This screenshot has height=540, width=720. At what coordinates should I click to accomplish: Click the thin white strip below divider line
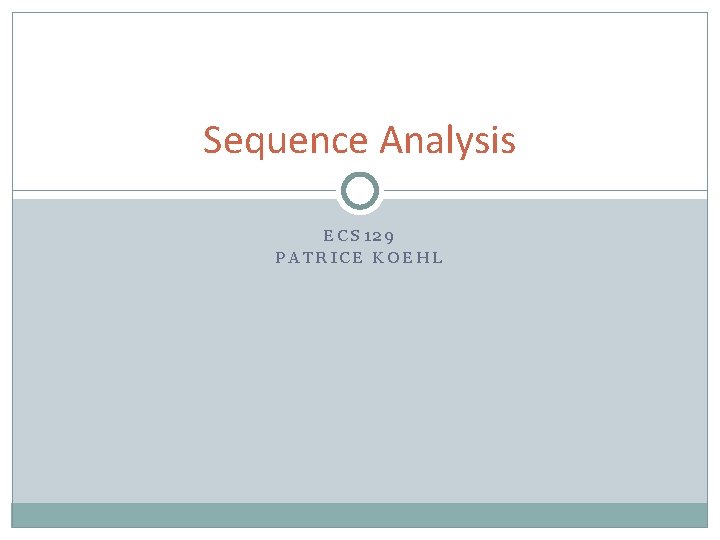pyautogui.click(x=174, y=195)
